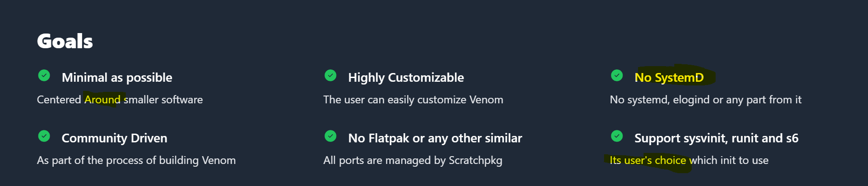Click the green check next to No Flatpak

330,136
